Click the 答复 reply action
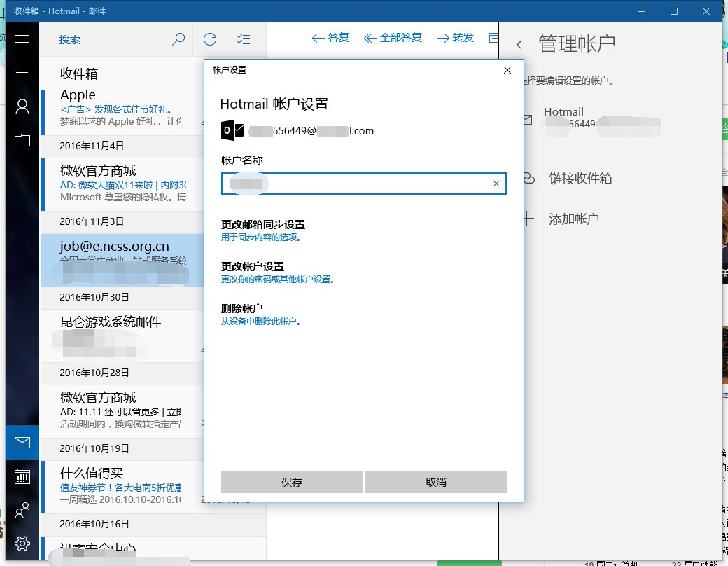 pos(330,38)
